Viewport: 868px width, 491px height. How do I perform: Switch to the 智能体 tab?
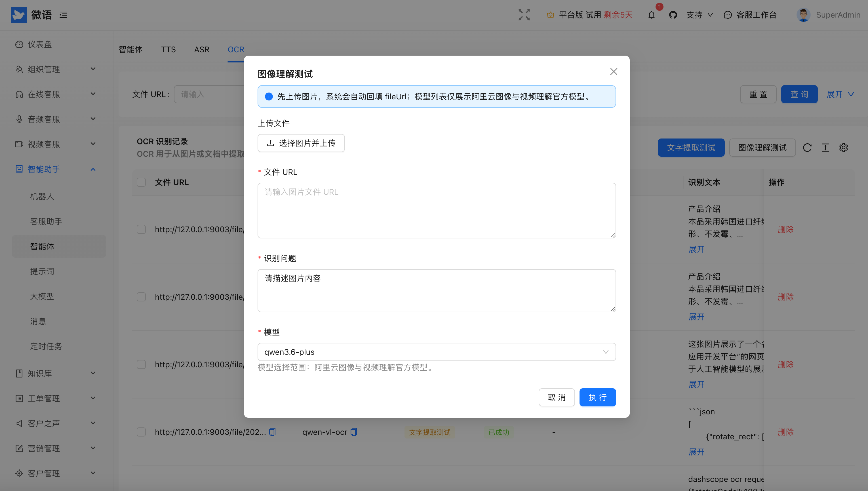[130, 50]
